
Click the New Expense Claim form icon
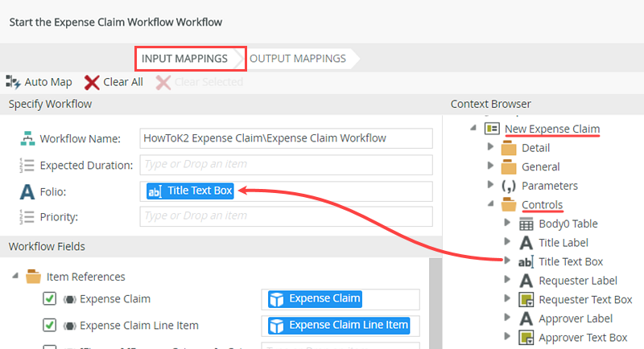tap(492, 129)
